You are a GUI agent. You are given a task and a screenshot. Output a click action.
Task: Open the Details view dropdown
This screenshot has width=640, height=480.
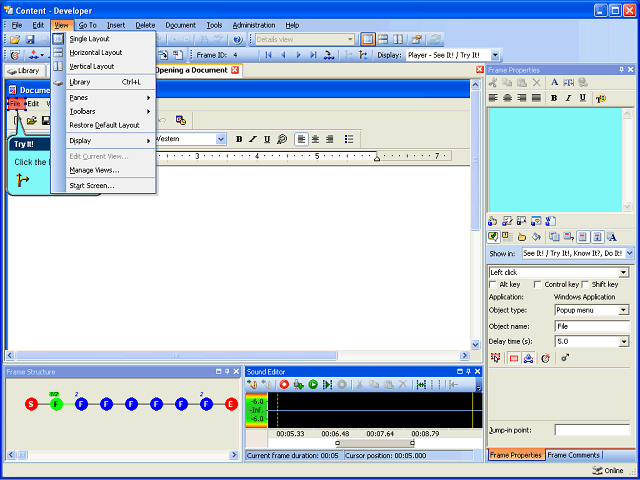click(350, 40)
